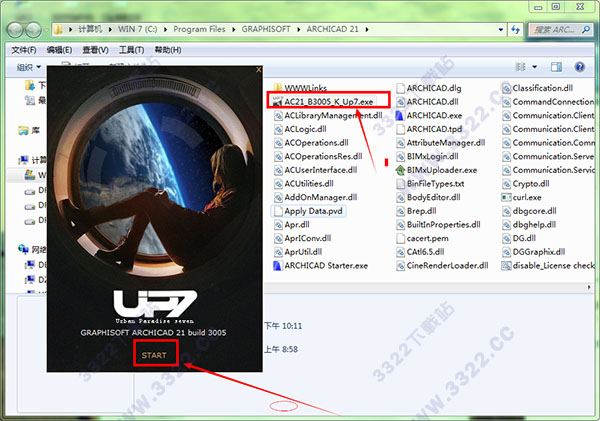Select the dbgcore.dll file

(530, 211)
